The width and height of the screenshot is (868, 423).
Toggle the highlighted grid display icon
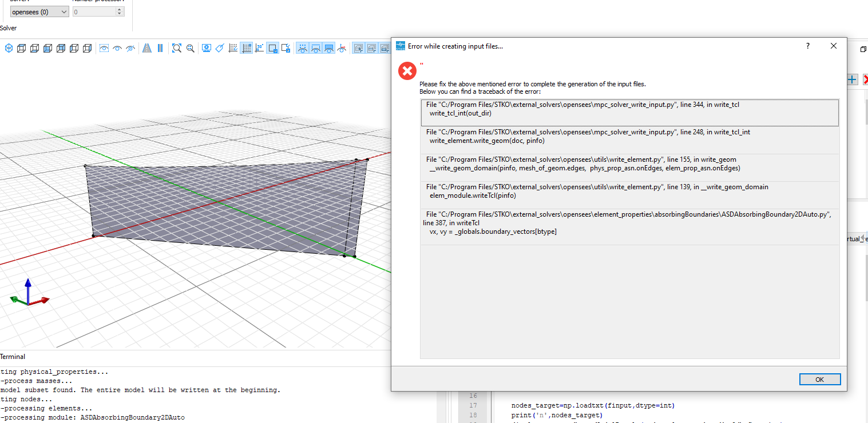(247, 49)
